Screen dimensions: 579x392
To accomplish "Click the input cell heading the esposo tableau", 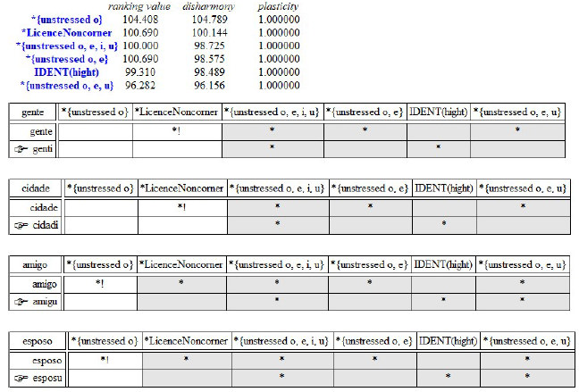I will click(x=36, y=341).
